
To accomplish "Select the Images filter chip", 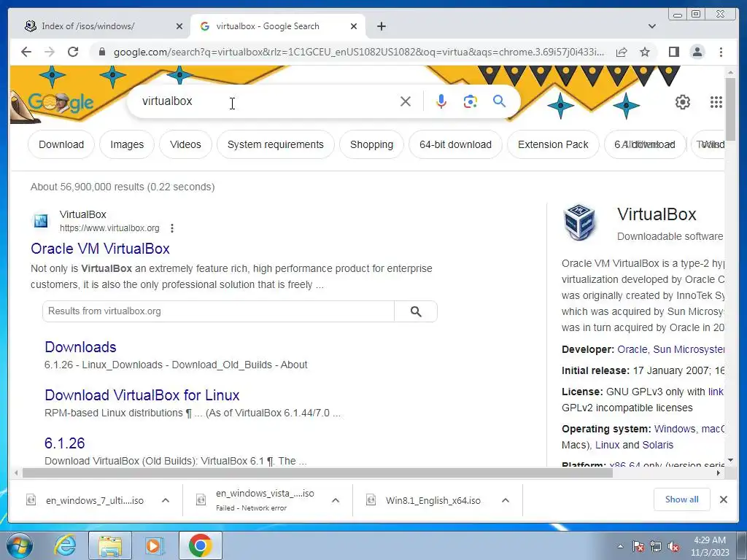I will [127, 144].
